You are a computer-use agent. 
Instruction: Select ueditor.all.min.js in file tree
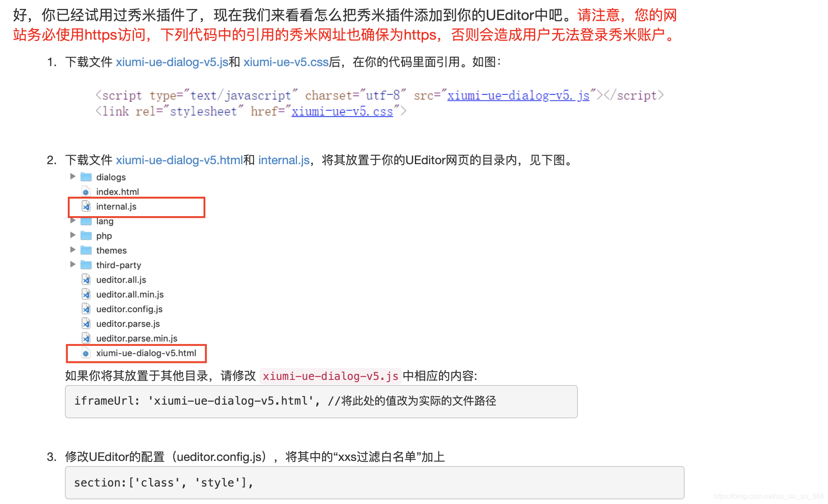(130, 295)
